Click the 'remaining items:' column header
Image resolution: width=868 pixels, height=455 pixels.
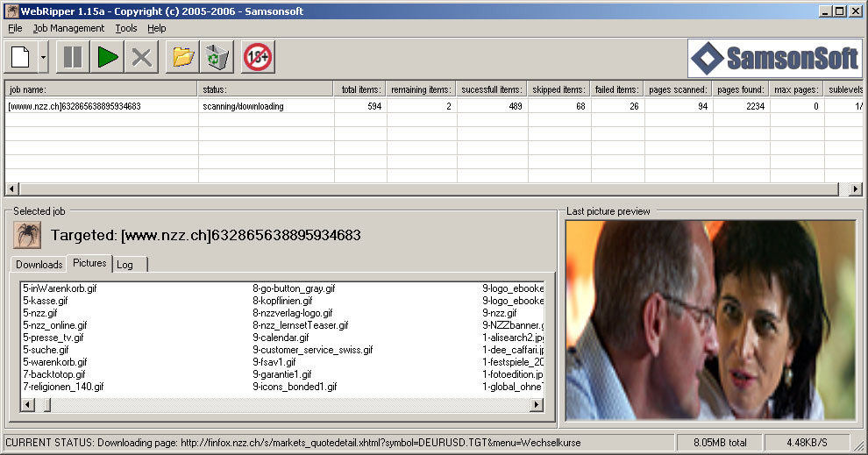[422, 89]
